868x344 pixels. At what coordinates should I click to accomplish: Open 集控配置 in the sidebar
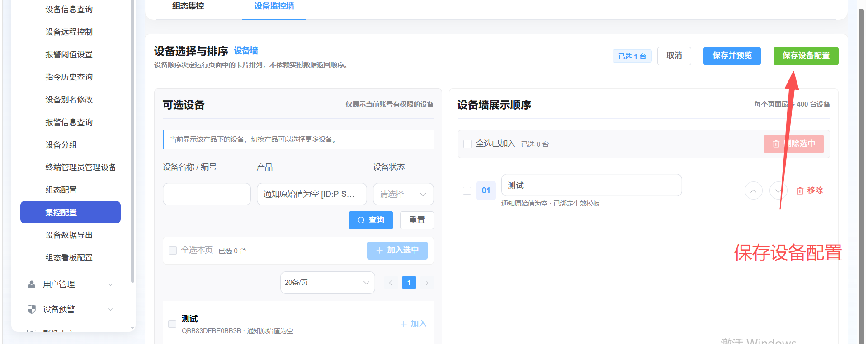tap(71, 212)
